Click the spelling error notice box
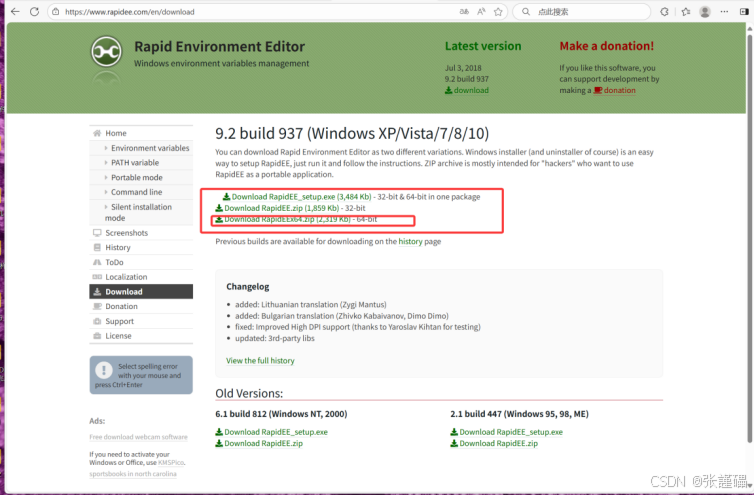The width and height of the screenshot is (754, 495). 141,375
